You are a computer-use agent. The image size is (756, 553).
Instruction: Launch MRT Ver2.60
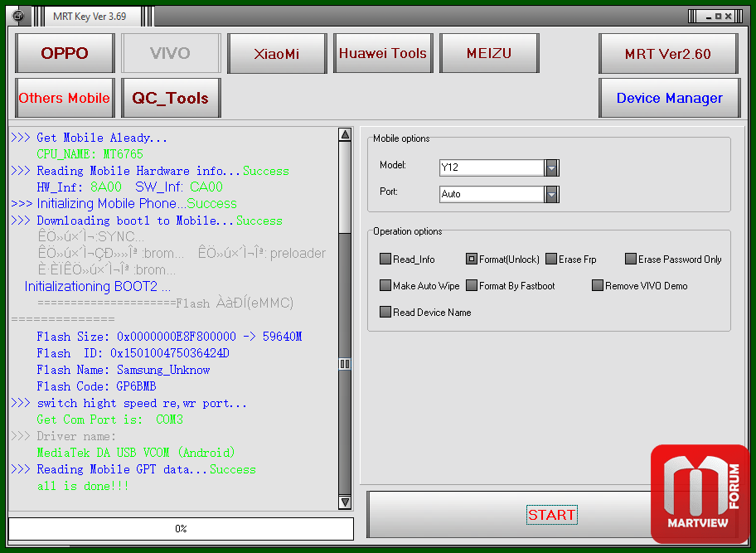pos(668,54)
